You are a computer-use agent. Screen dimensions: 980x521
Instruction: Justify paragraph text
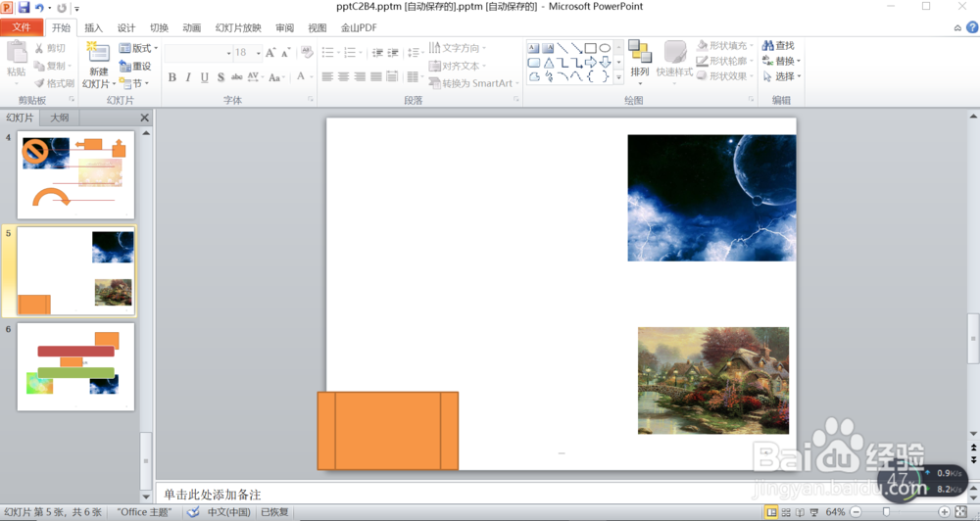coord(375,76)
